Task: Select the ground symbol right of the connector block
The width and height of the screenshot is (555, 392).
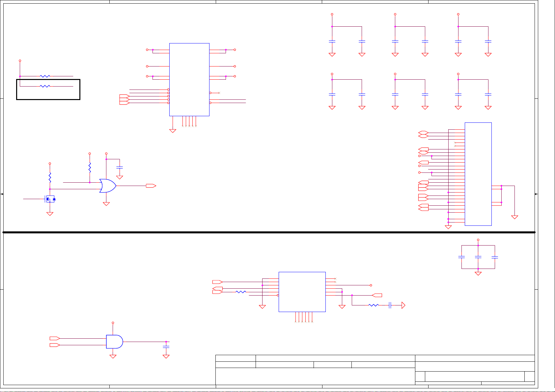Action: [514, 217]
